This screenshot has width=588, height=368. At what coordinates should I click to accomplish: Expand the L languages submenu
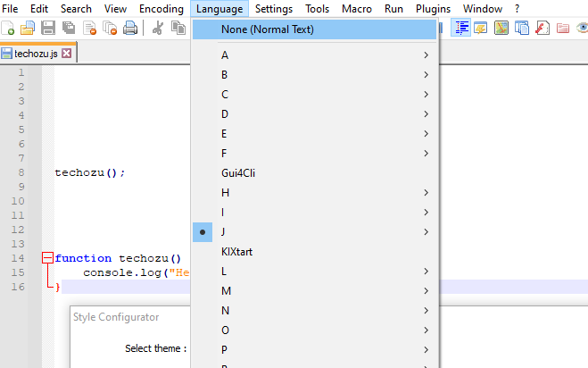point(314,272)
